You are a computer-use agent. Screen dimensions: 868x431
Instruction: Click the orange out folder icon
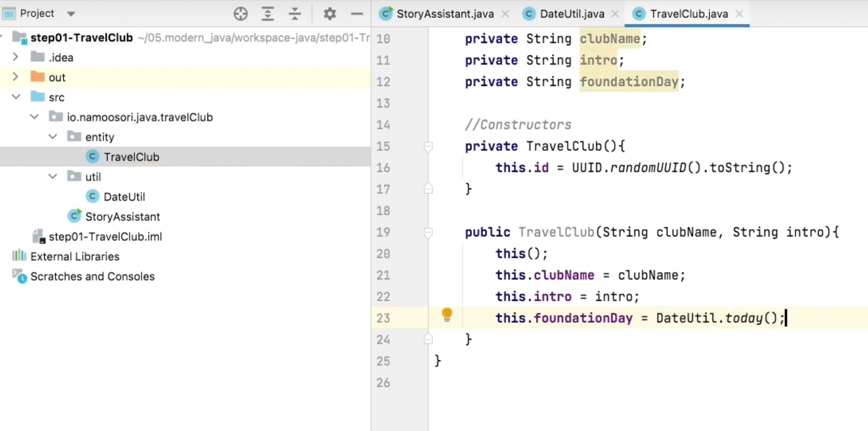37,76
